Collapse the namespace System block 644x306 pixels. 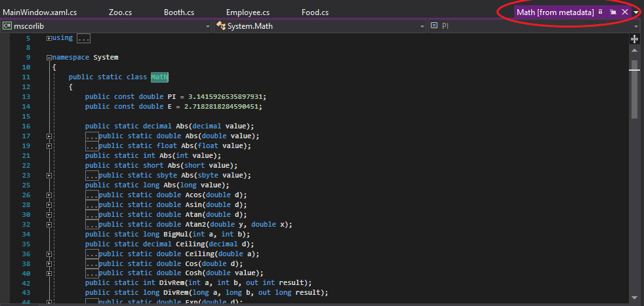[x=50, y=58]
